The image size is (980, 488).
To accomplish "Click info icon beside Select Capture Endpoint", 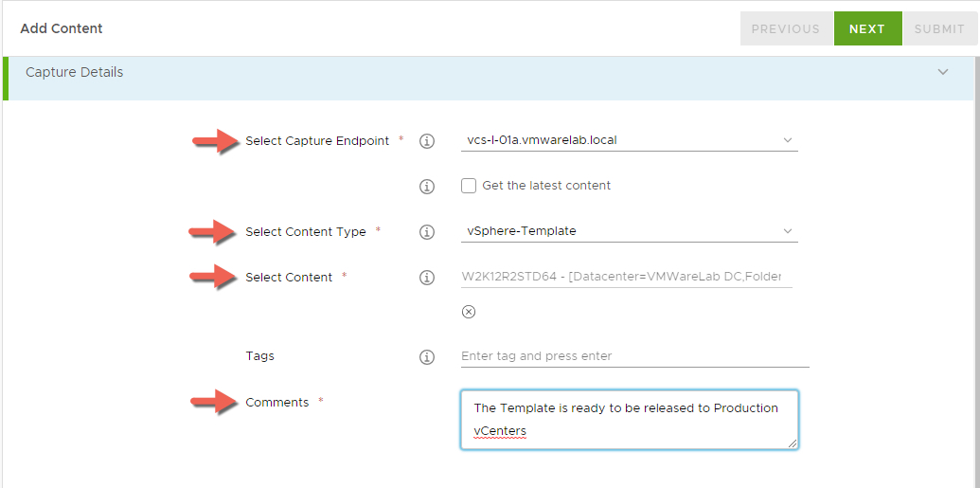I will pos(427,141).
